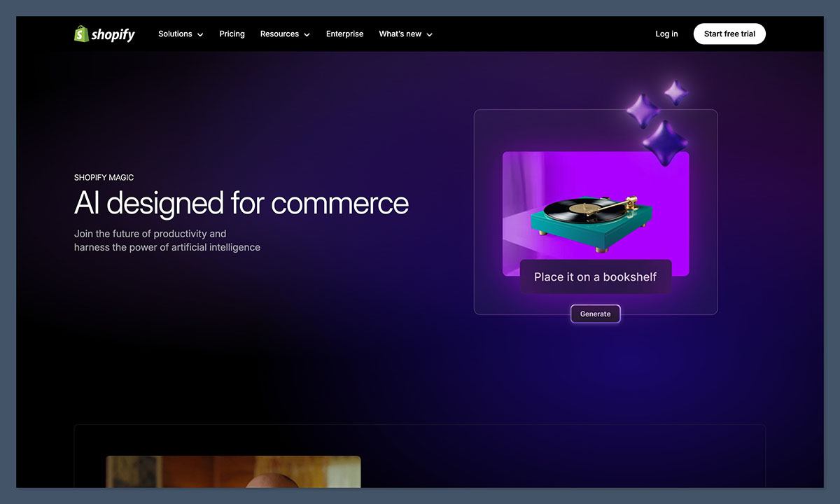
Task: Select Pricing in the navigation bar
Action: tap(232, 34)
